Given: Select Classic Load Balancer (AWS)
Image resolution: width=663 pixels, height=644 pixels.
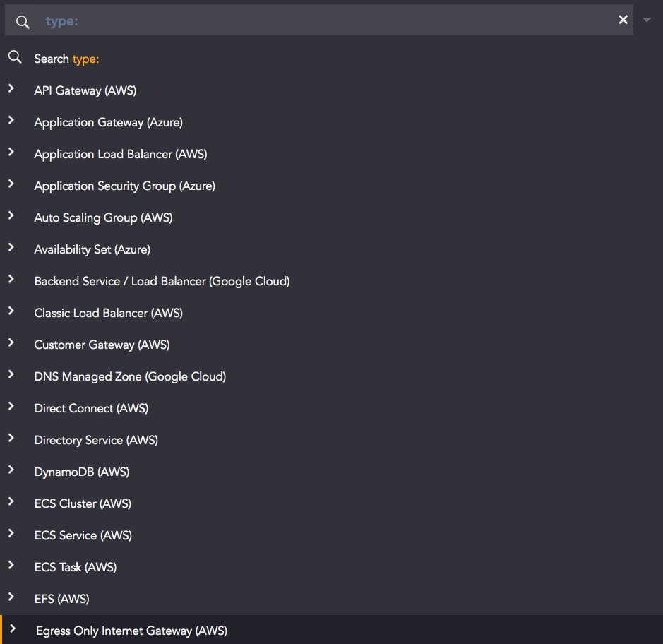Looking at the screenshot, I should pos(109,313).
